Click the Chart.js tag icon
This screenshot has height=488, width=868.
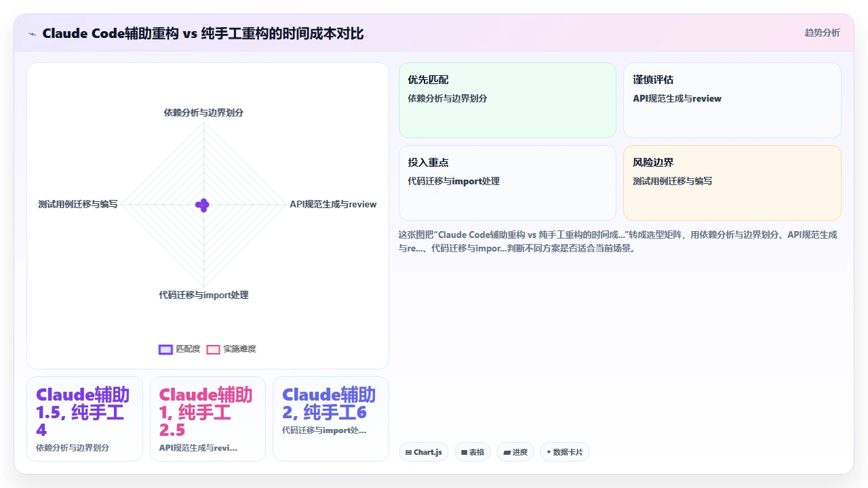408,452
